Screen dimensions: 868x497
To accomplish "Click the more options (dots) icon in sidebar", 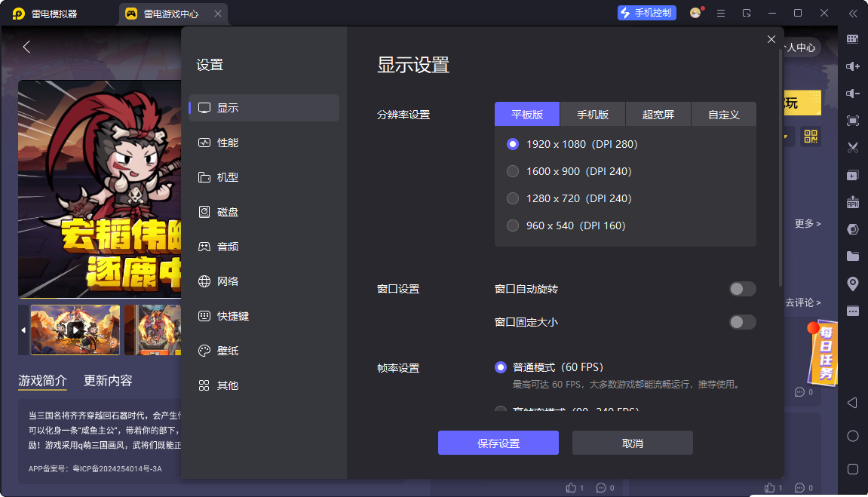I will pyautogui.click(x=853, y=311).
